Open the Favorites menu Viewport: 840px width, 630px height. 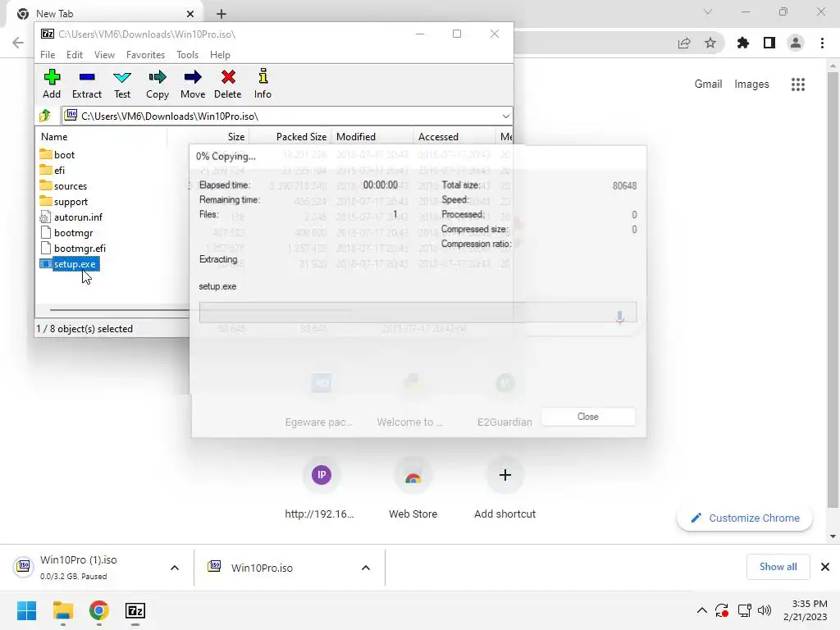click(145, 55)
